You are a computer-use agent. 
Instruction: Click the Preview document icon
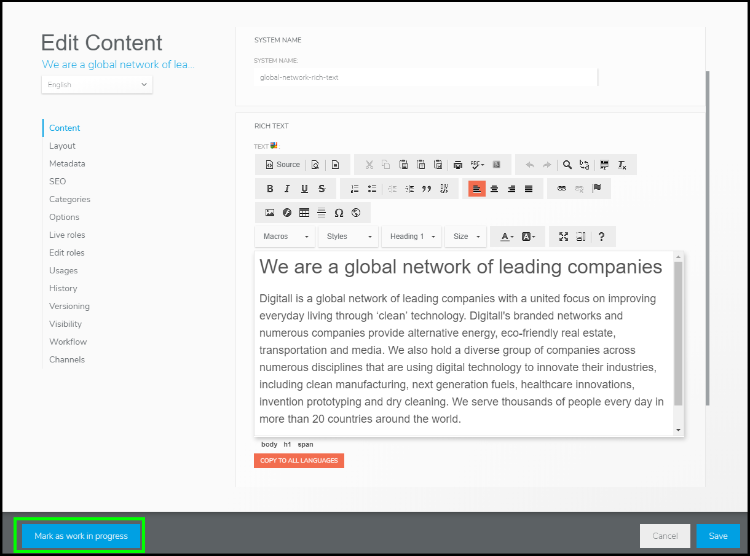coord(315,165)
